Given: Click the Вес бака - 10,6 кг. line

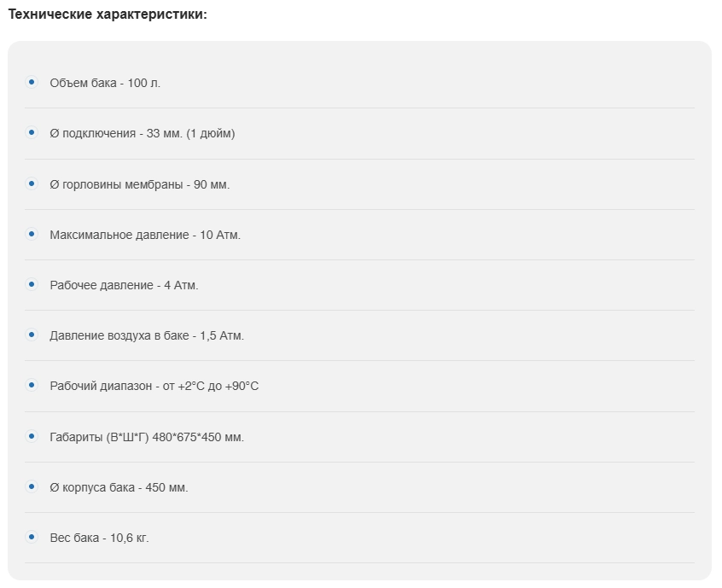Looking at the screenshot, I should 99,538.
